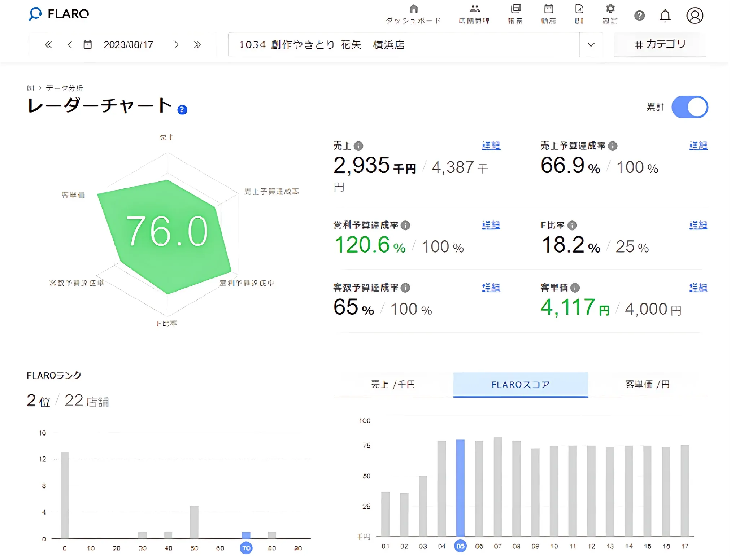Click info icon beside the 4,117 円 metric

575,288
